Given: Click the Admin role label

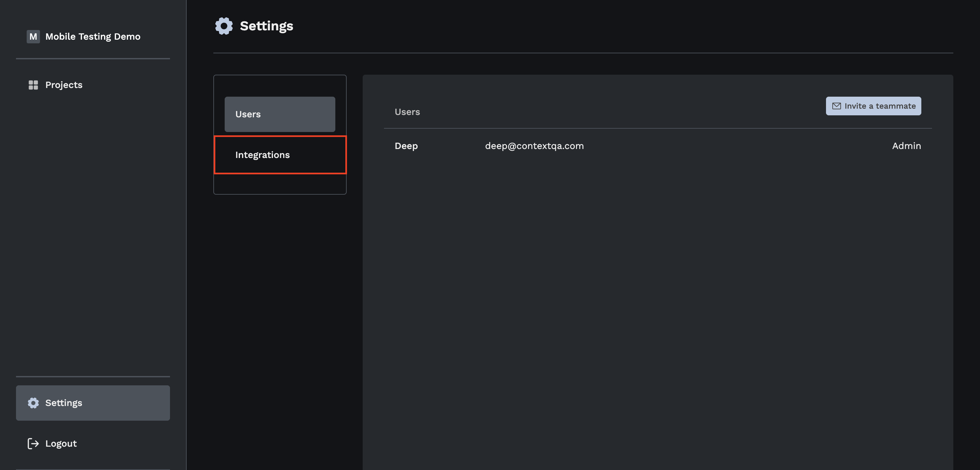Looking at the screenshot, I should [906, 146].
